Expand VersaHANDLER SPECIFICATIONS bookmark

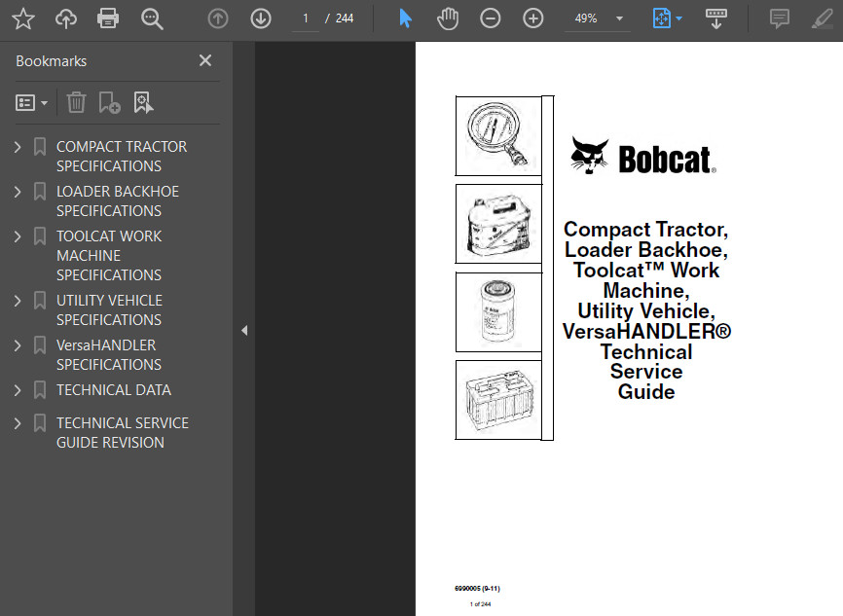(18, 345)
